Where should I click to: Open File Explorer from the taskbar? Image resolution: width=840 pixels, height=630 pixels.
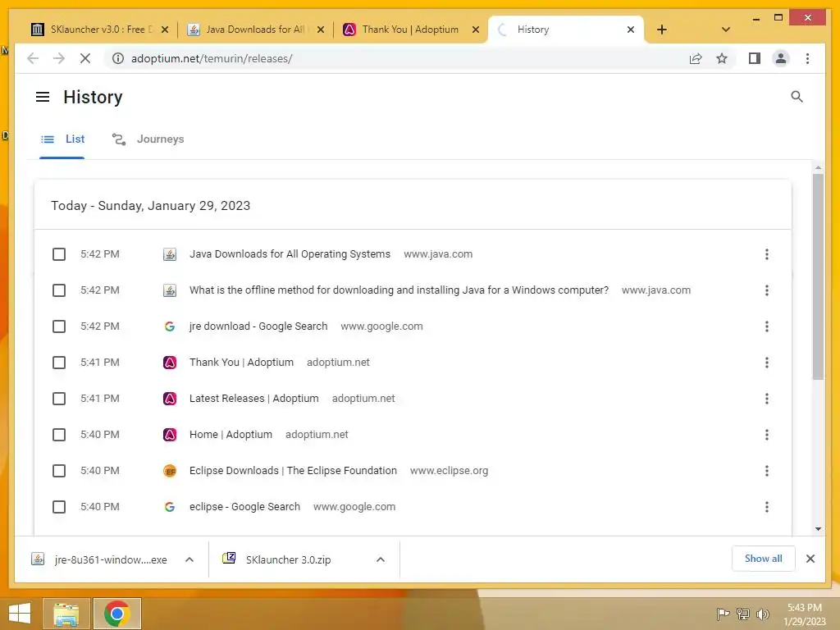point(66,614)
